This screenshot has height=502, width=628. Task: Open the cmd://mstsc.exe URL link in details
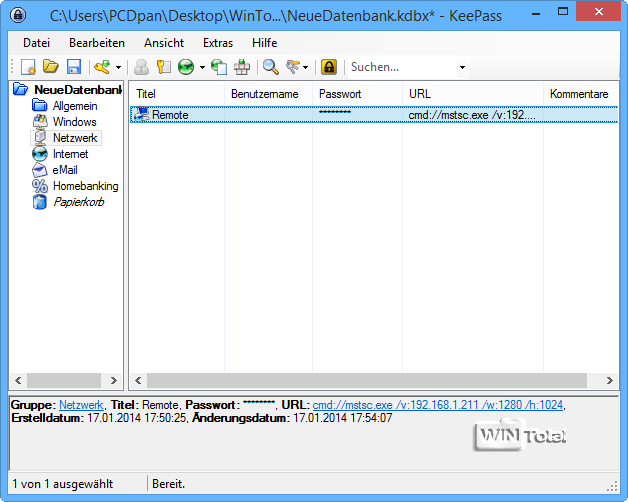438,405
